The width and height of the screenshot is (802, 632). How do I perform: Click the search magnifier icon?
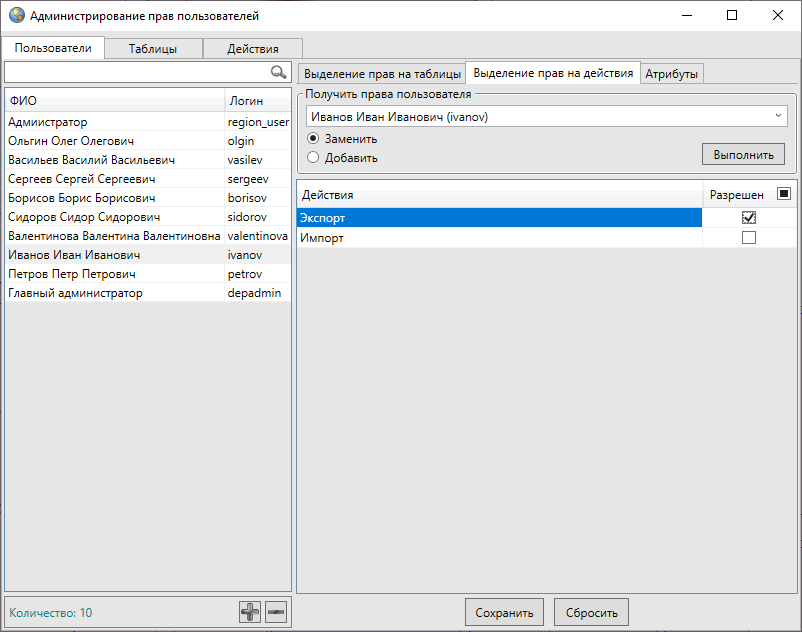[x=279, y=73]
